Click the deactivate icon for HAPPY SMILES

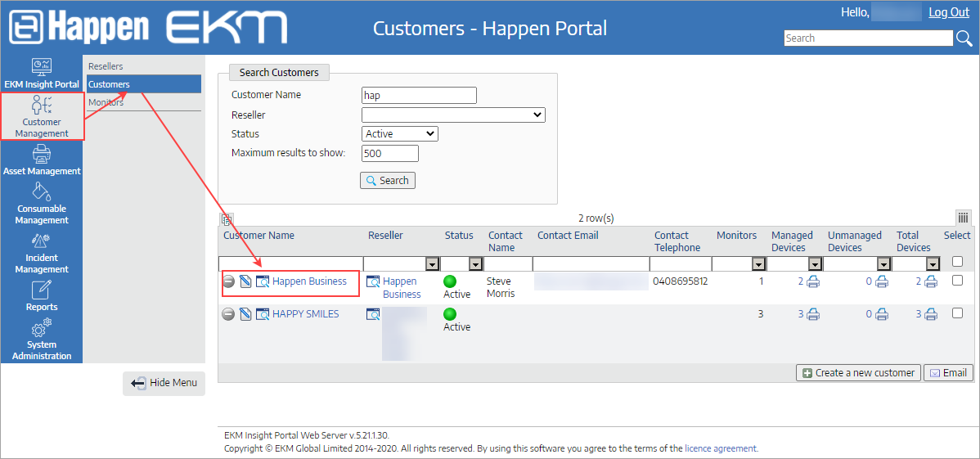tap(229, 314)
